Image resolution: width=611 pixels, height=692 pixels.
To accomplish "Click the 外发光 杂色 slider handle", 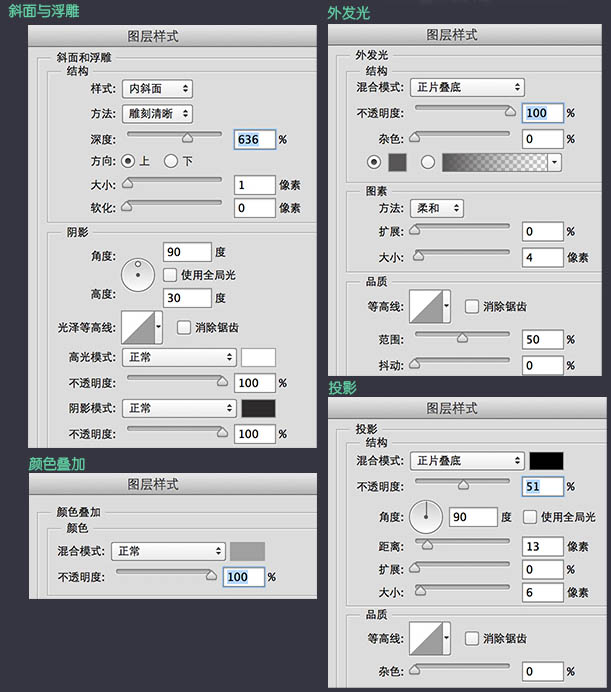I will pyautogui.click(x=415, y=137).
